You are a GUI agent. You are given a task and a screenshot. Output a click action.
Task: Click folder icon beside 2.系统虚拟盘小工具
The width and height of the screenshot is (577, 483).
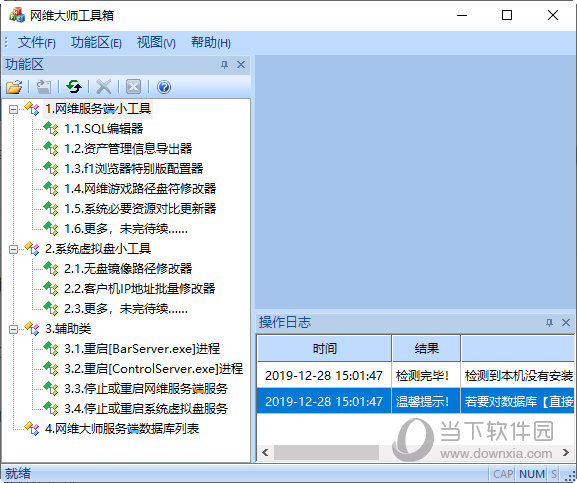[x=32, y=248]
